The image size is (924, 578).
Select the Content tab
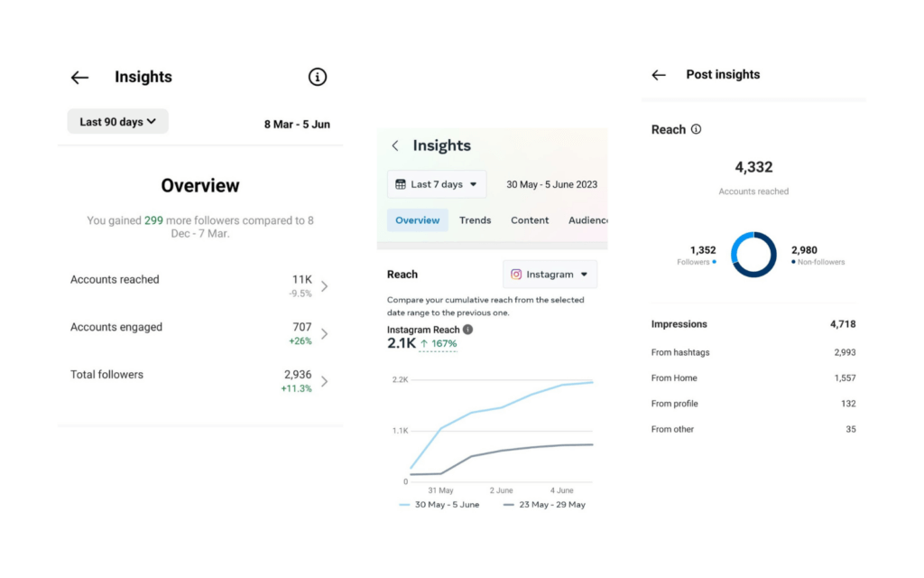point(530,219)
